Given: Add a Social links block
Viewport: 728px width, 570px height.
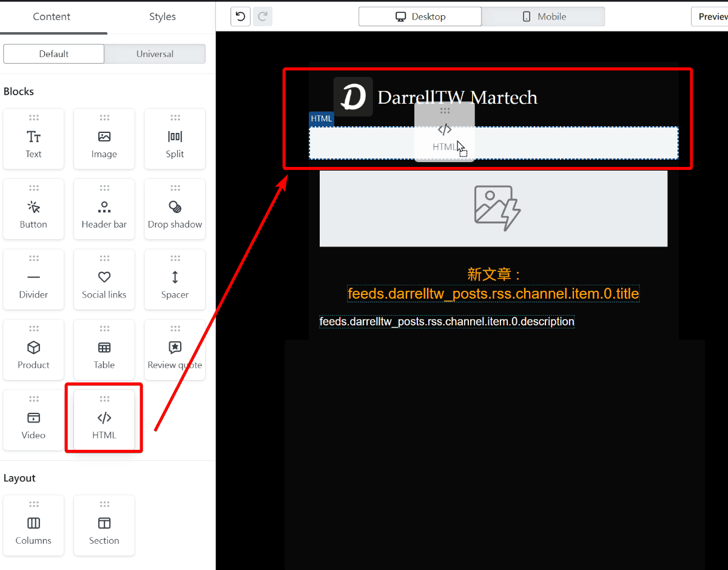Looking at the screenshot, I should [x=104, y=279].
